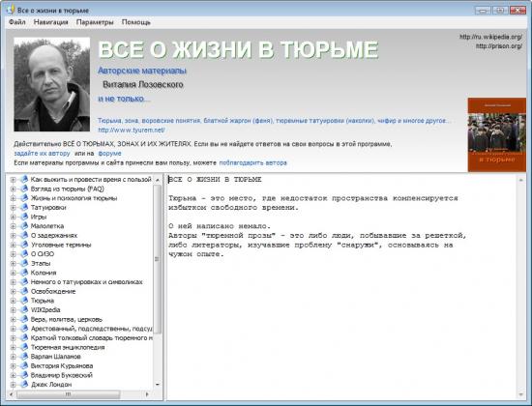This screenshot has height=406, width=532.
Task: Open the Навигация menu
Action: point(51,22)
